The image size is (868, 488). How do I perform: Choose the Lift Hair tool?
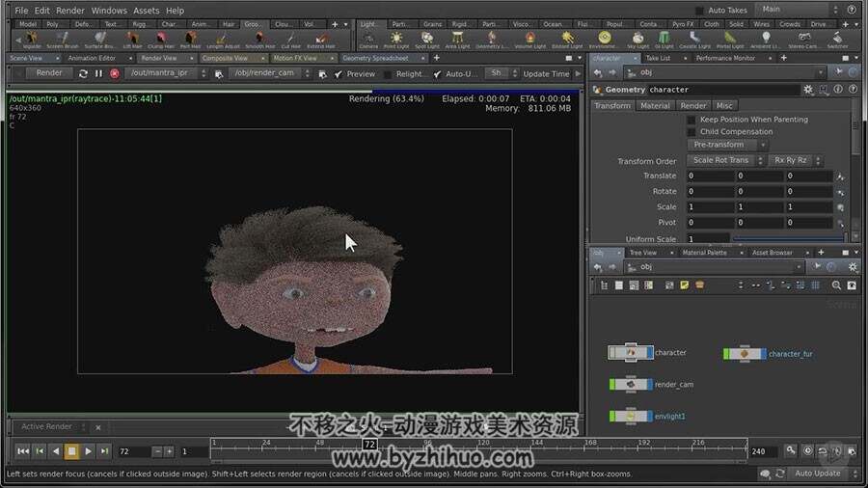(x=132, y=40)
